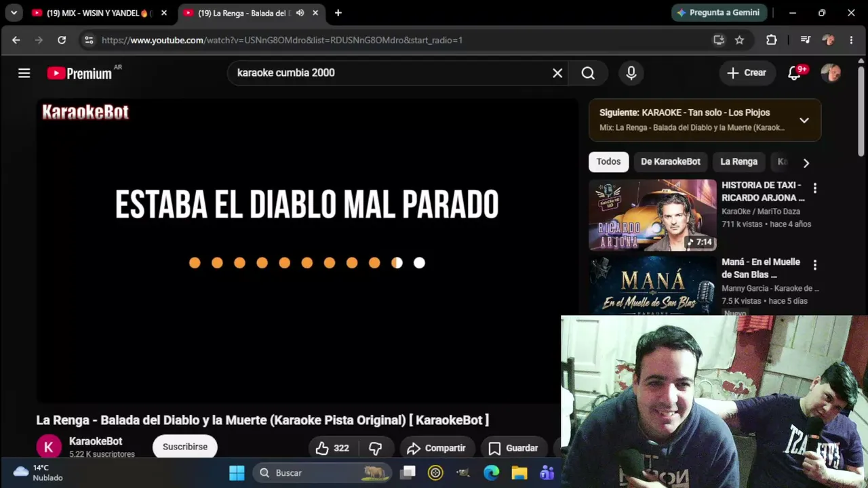Open the Chrome extensions puzzle menu

tap(772, 40)
